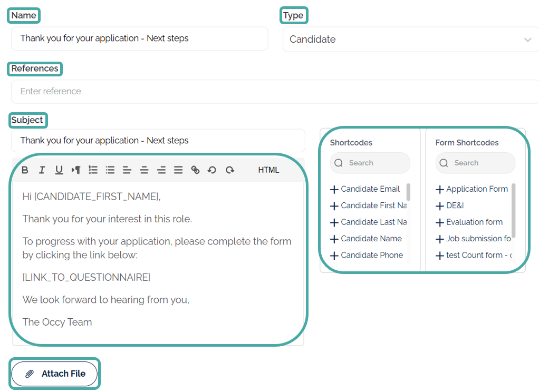The image size is (539, 392).
Task: Focus the Name input field
Action: point(140,38)
